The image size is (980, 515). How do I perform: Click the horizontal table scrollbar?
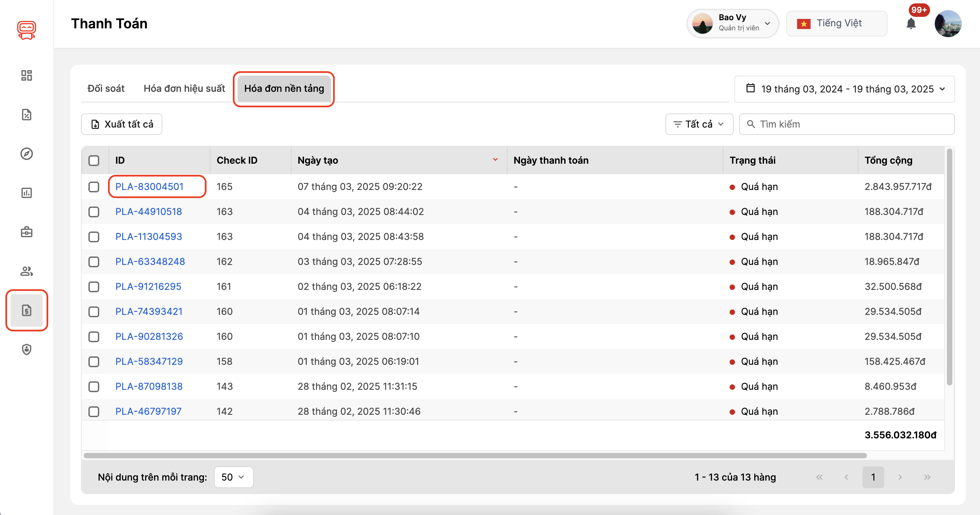coord(475,455)
